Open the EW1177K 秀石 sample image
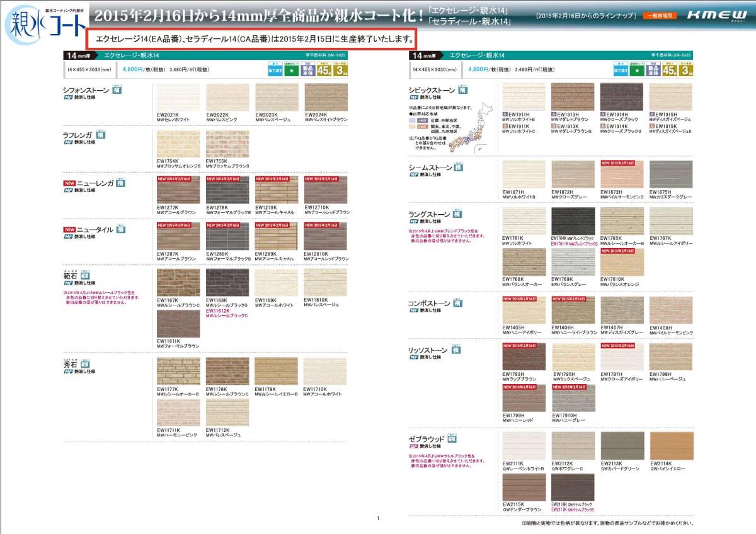Image resolution: width=756 pixels, height=534 pixels. coord(178,372)
